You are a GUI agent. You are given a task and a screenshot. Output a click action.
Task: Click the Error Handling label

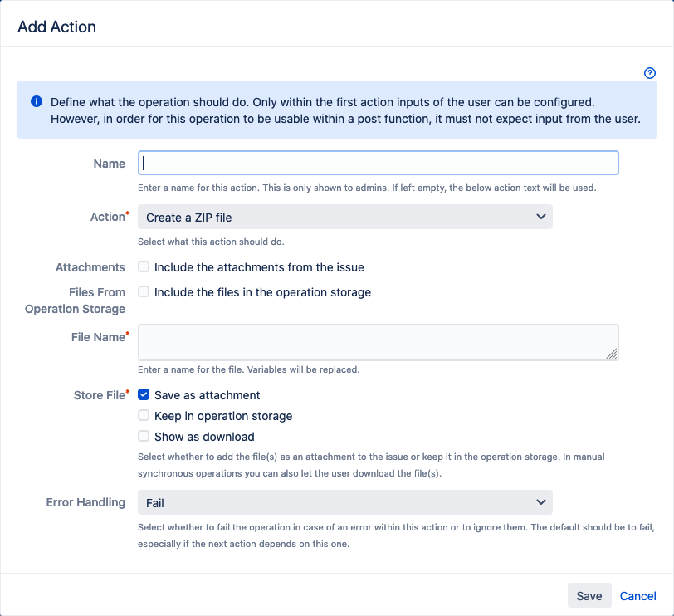(x=85, y=502)
